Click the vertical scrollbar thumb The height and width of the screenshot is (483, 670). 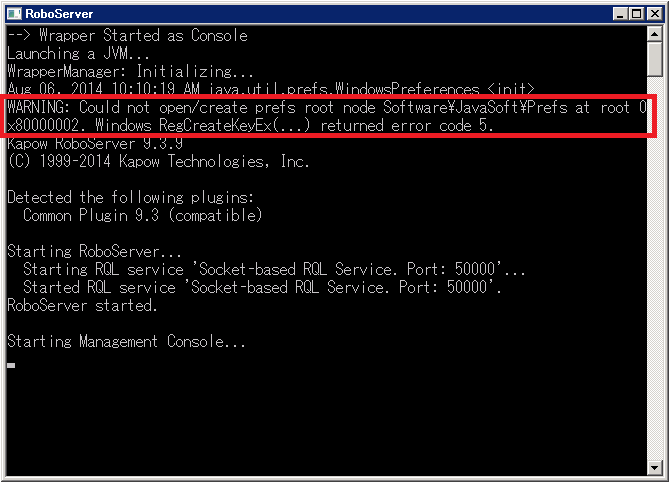tap(654, 58)
